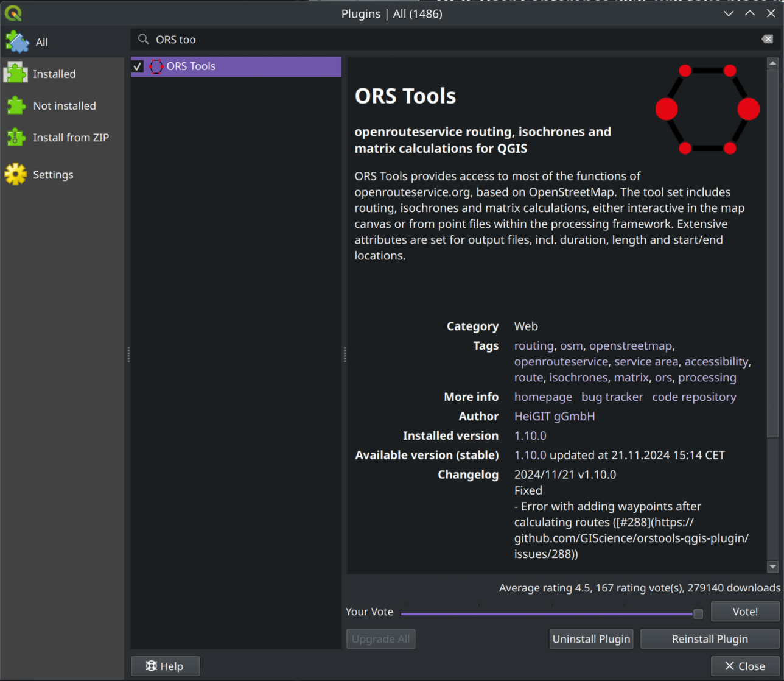This screenshot has height=681, width=784.
Task: Click the processing tag link
Action: [707, 378]
